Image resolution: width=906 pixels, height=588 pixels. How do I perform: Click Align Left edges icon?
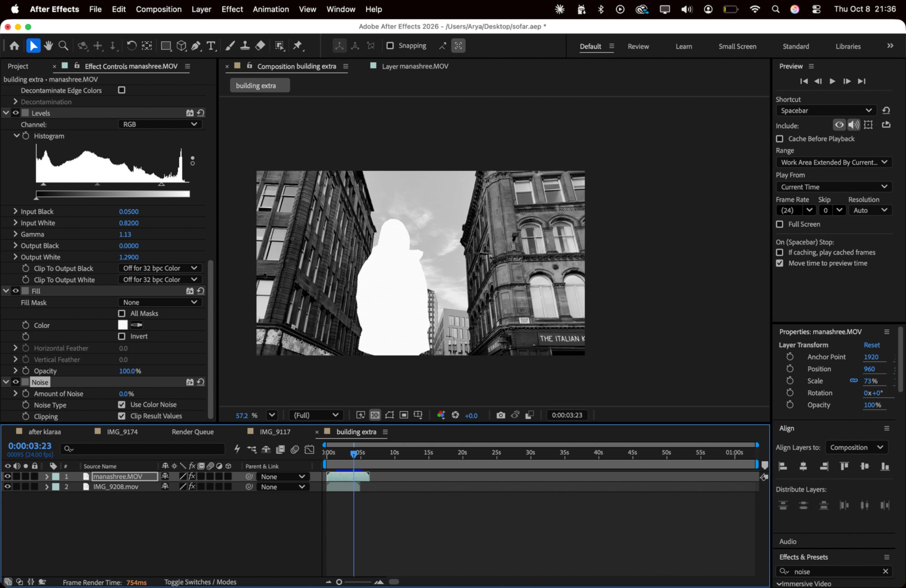[783, 466]
